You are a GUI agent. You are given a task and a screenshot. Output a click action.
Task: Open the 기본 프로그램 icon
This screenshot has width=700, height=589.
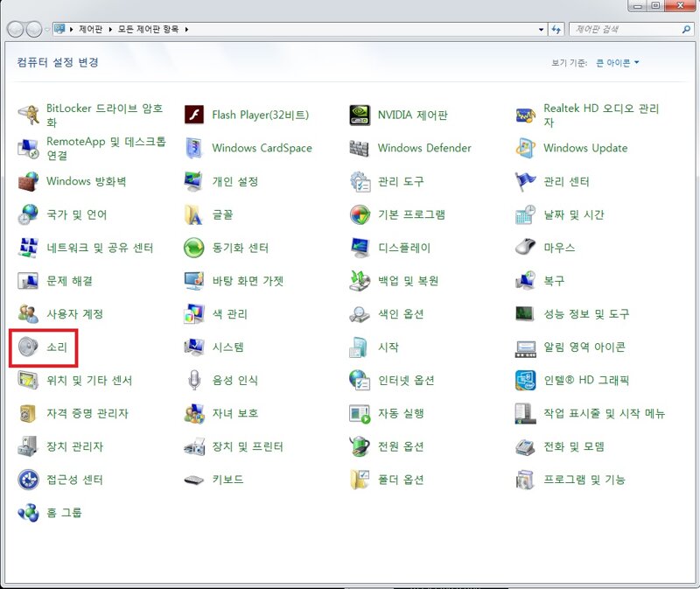click(x=360, y=214)
